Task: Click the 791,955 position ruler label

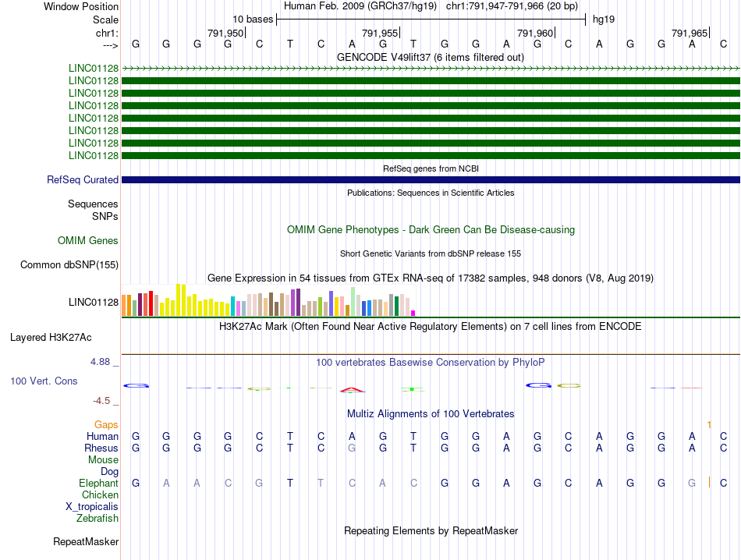Action: 380,33
